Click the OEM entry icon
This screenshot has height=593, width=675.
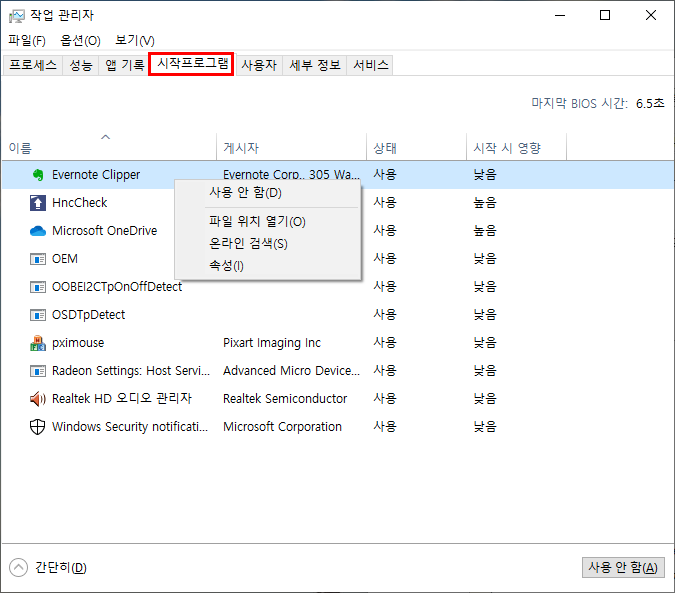click(x=38, y=259)
